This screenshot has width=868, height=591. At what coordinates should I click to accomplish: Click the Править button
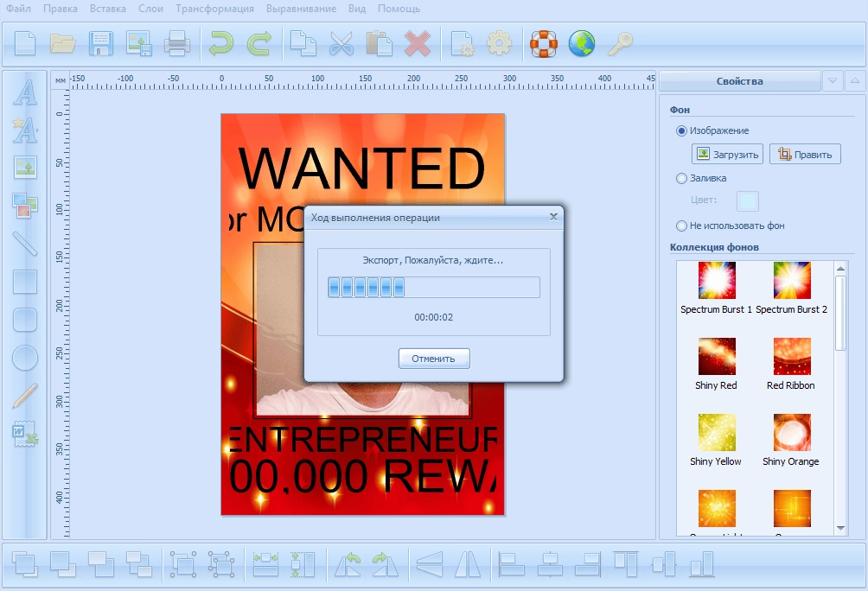click(805, 154)
